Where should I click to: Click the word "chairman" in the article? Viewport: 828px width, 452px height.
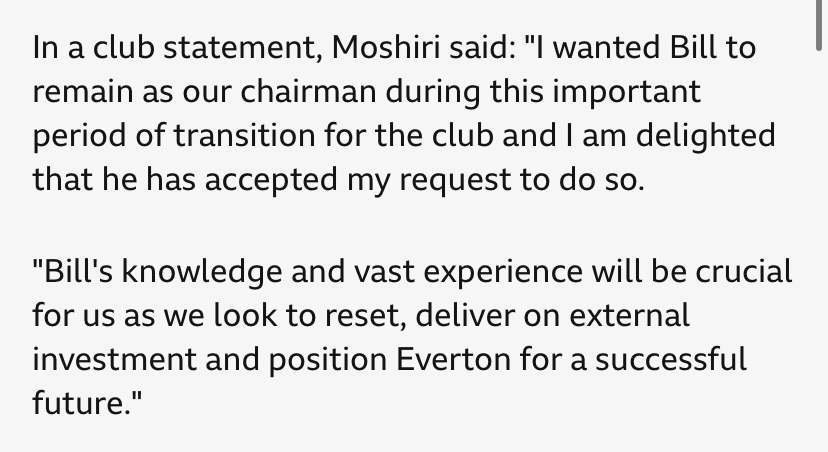308,91
